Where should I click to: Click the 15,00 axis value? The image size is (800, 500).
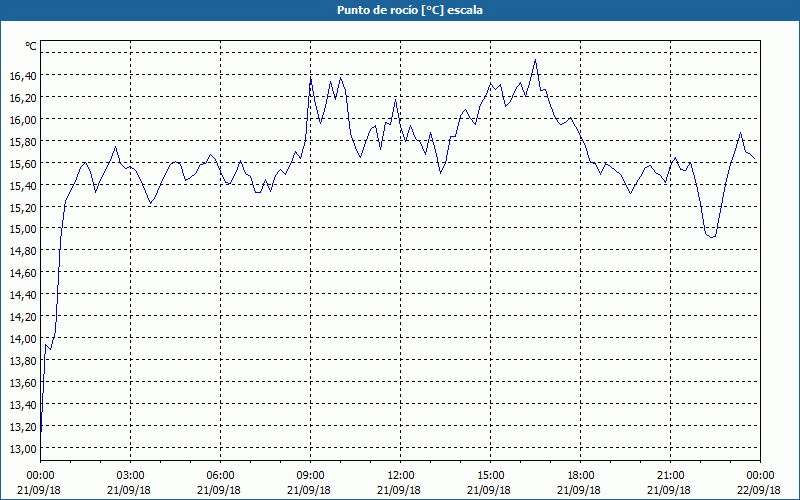23,229
